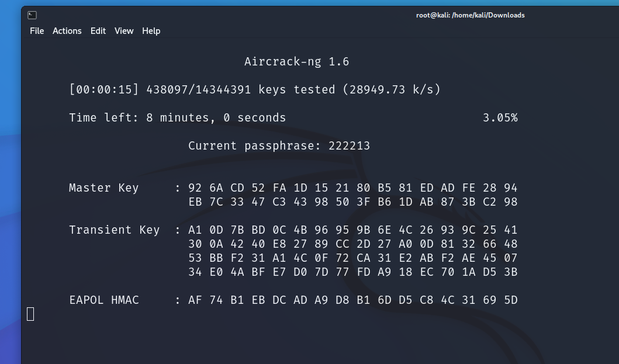619x364 pixels.
Task: Open the Actions menu
Action: [67, 31]
